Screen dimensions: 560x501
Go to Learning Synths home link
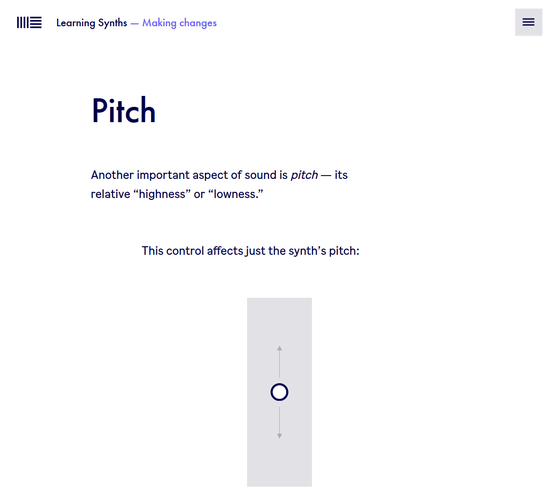click(91, 23)
